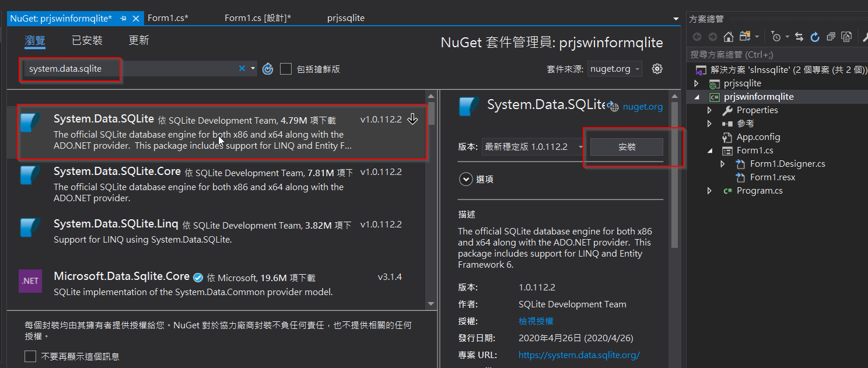The image size is (868, 368).
Task: Open the 版本 最新穩定版 1.0.112.2 dropdown
Action: point(533,147)
